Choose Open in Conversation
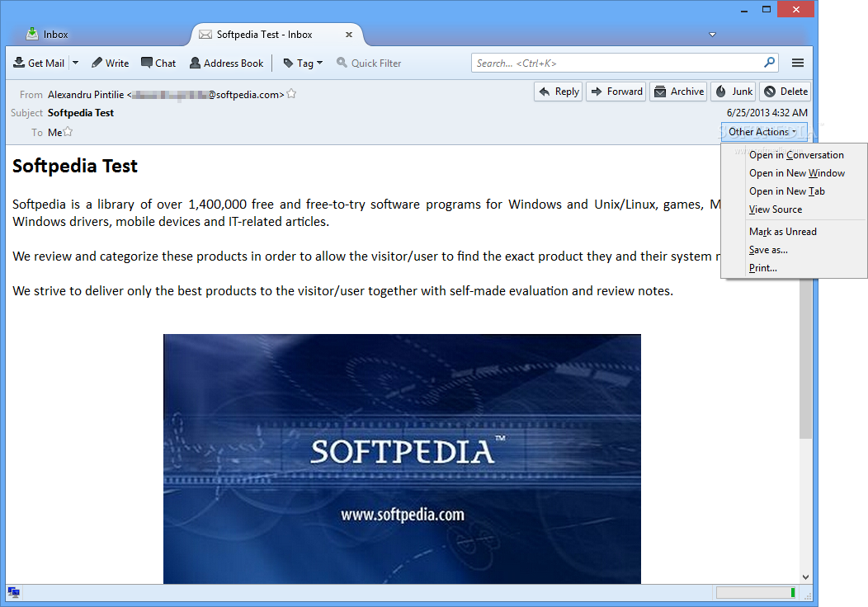Screen dimensions: 868x607 click(x=796, y=155)
